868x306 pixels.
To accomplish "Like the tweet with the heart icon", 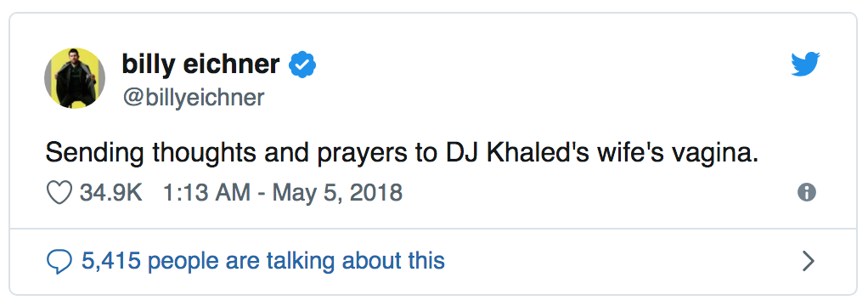I will pyautogui.click(x=59, y=193).
